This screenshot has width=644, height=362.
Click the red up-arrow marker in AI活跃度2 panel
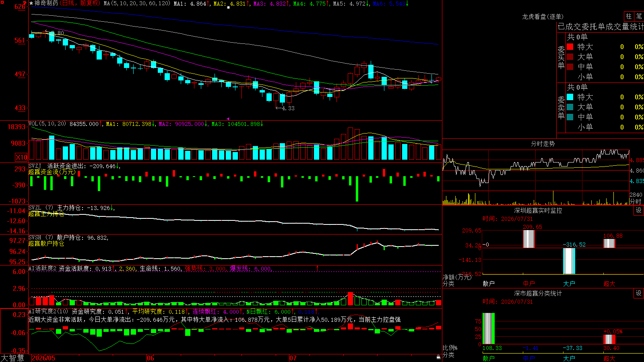pos(318,268)
